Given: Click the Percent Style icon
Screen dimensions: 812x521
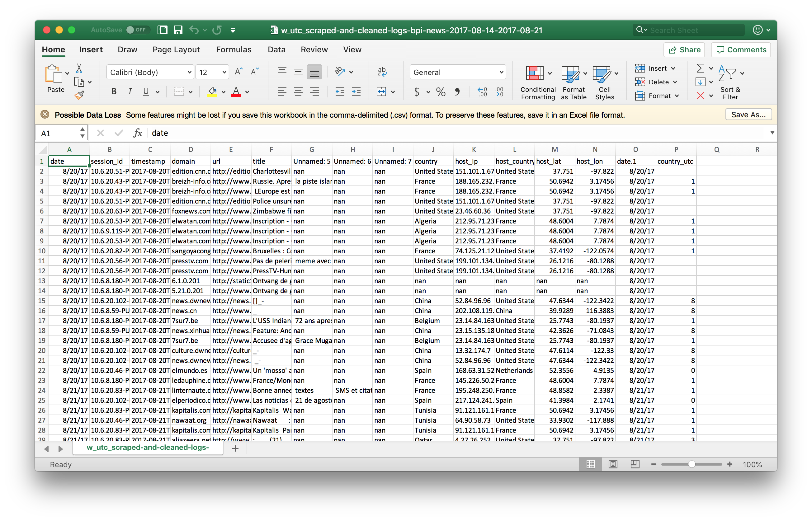Looking at the screenshot, I should pyautogui.click(x=441, y=92).
